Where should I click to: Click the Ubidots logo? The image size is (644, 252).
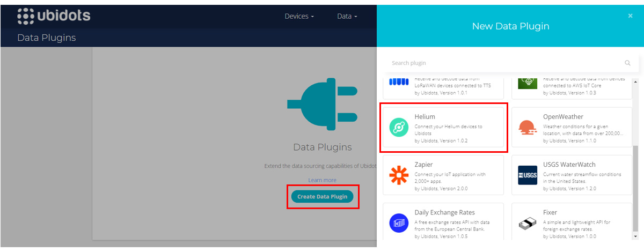(54, 16)
